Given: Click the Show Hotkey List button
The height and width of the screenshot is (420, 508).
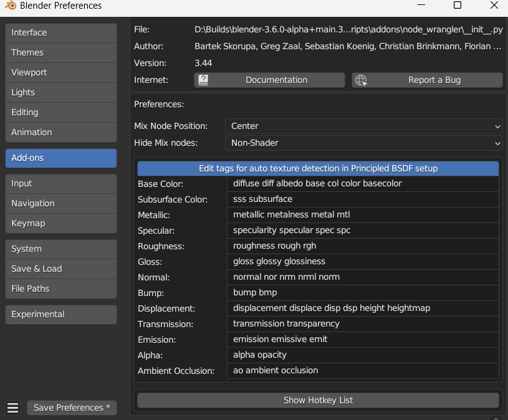Looking at the screenshot, I should [318, 400].
